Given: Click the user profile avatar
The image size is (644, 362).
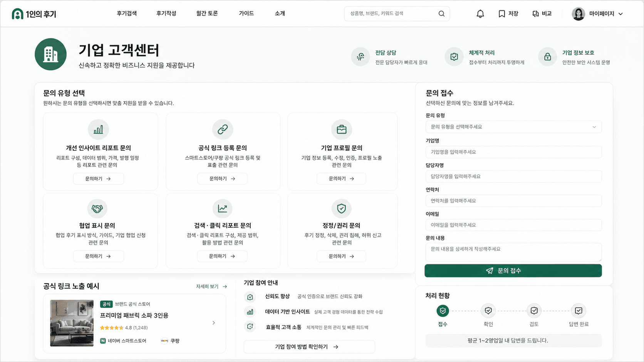Looking at the screenshot, I should pyautogui.click(x=578, y=14).
